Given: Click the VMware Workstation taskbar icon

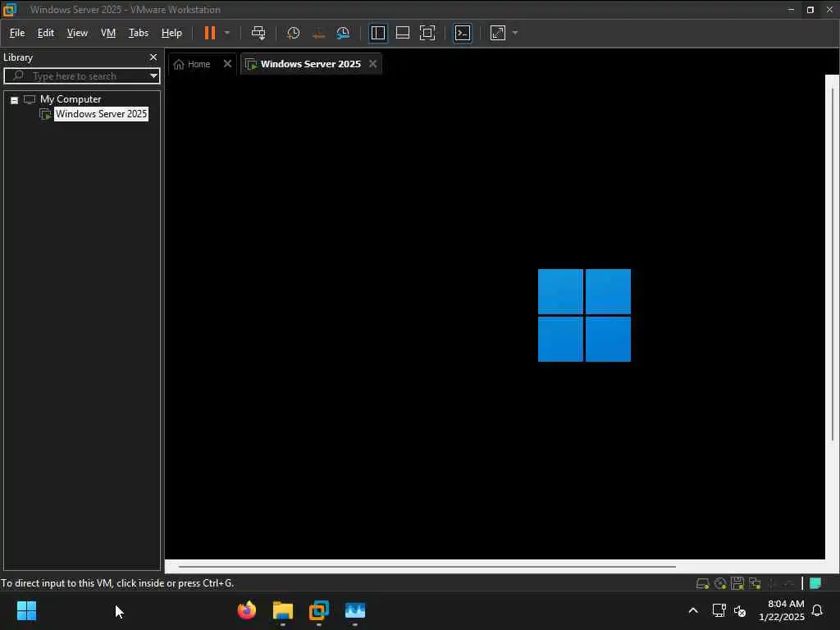Looking at the screenshot, I should click(x=319, y=610).
